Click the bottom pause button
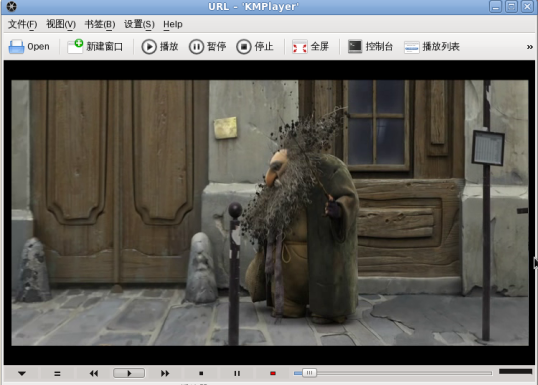Image resolution: width=538 pixels, height=385 pixels. [x=237, y=373]
